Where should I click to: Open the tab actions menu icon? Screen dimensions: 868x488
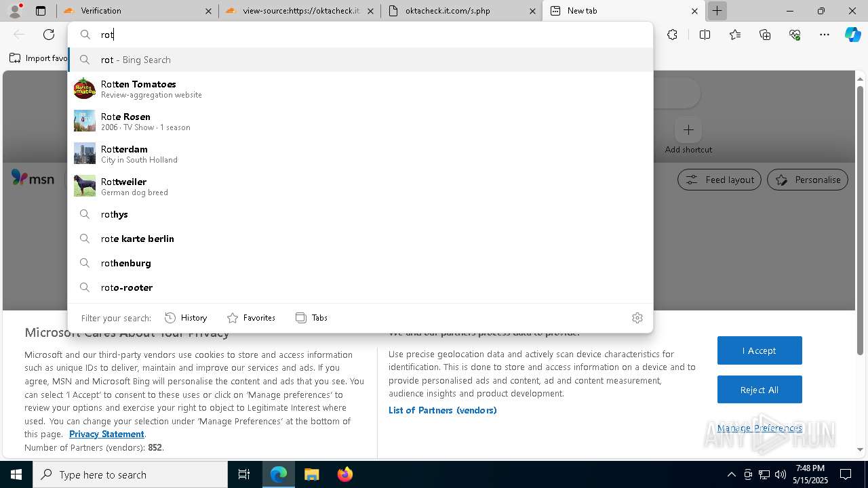pos(41,11)
